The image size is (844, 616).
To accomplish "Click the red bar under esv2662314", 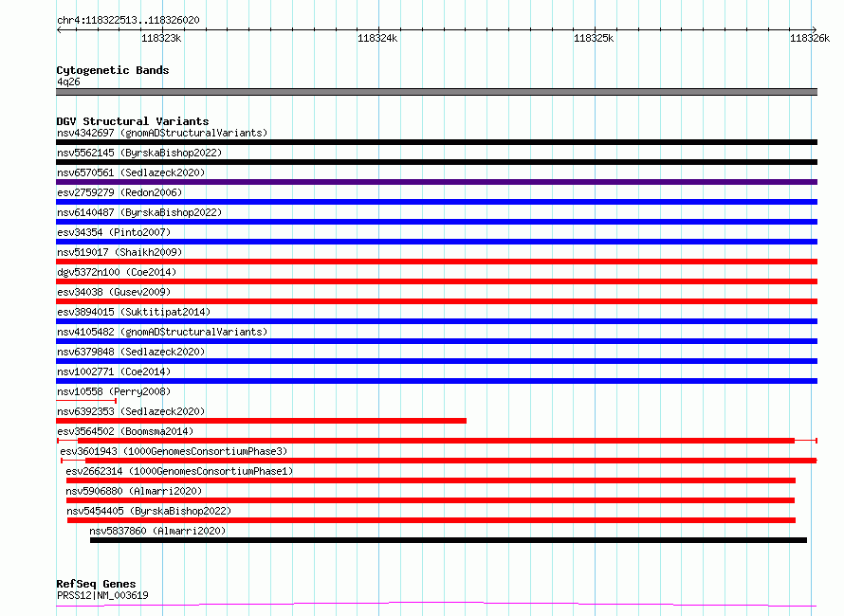I will coord(431,480).
